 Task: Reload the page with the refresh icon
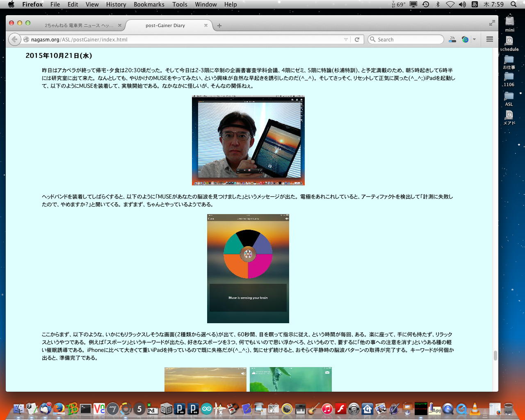357,39
